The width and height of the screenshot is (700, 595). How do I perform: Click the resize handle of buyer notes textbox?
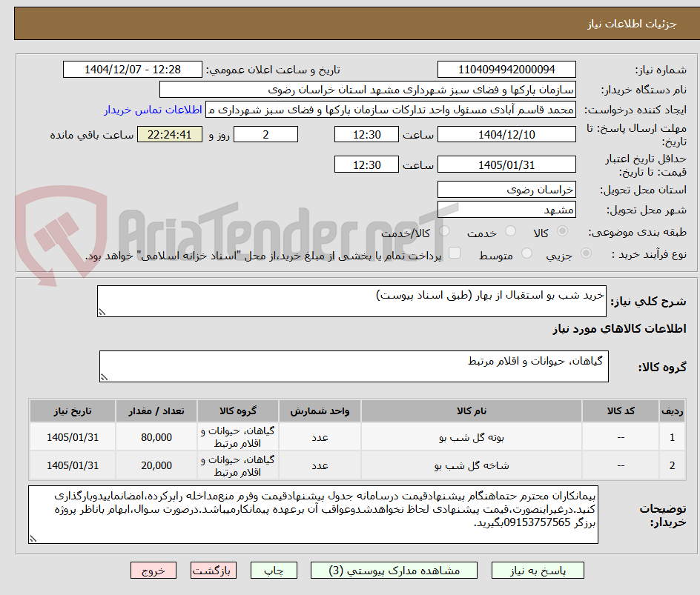(x=33, y=539)
